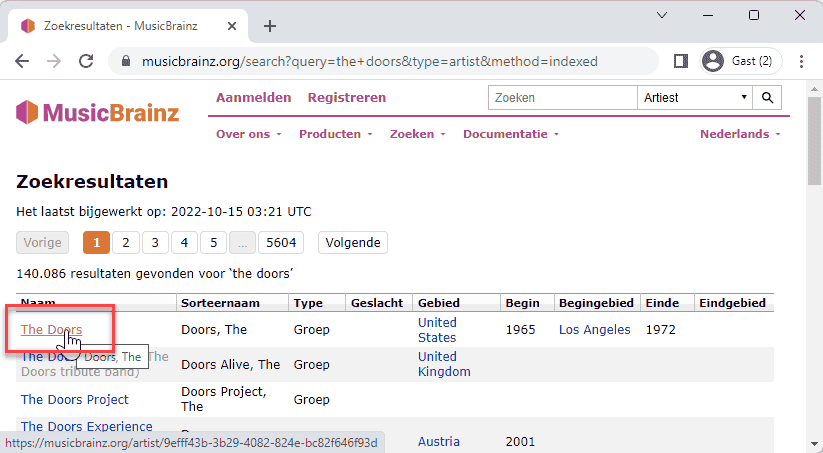Jump to last page 5604
The height and width of the screenshot is (453, 823).
[281, 243]
